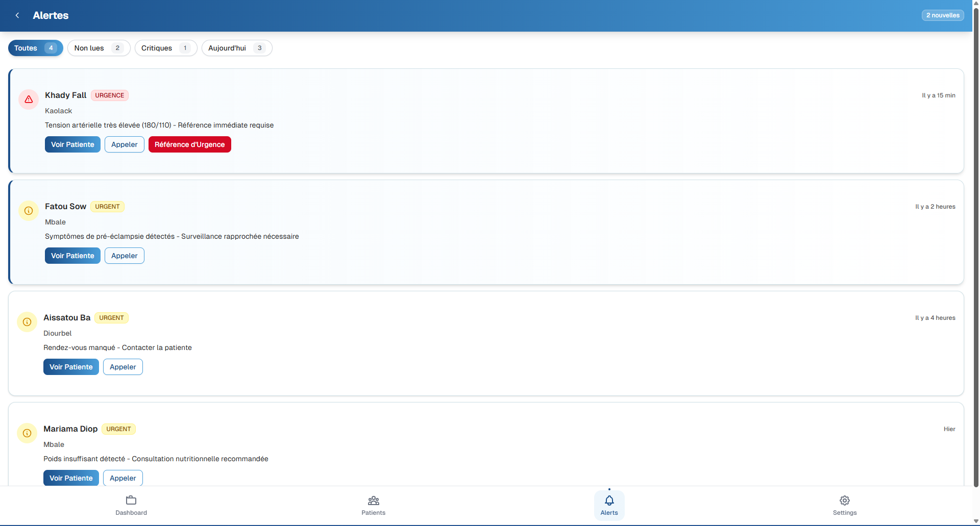Go back using the top-left chevron
The image size is (980, 526).
(x=17, y=15)
